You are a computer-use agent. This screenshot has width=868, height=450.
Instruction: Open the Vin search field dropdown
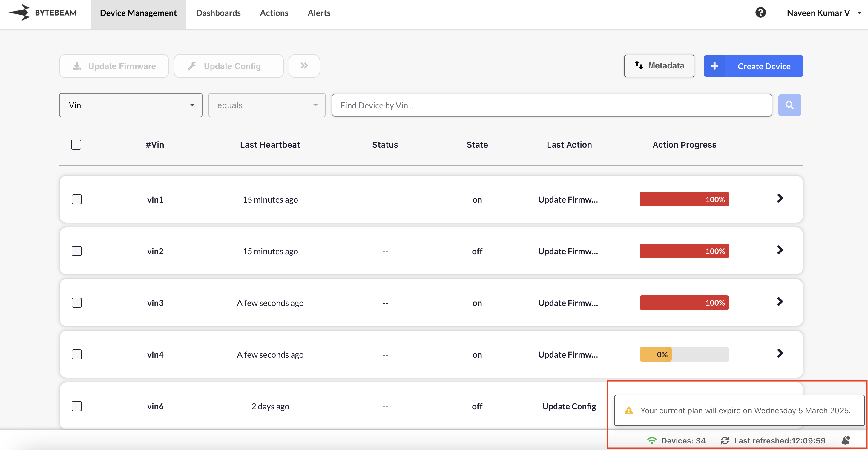(x=131, y=105)
